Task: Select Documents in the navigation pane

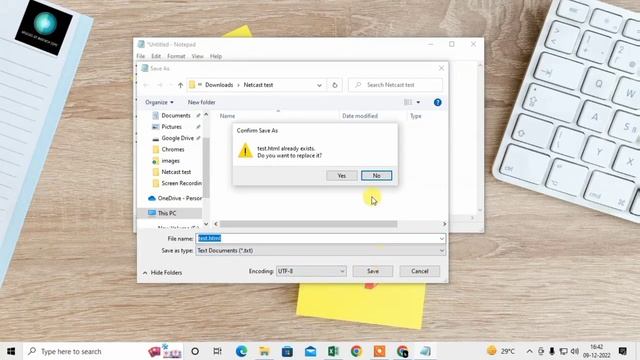Action: [176, 116]
